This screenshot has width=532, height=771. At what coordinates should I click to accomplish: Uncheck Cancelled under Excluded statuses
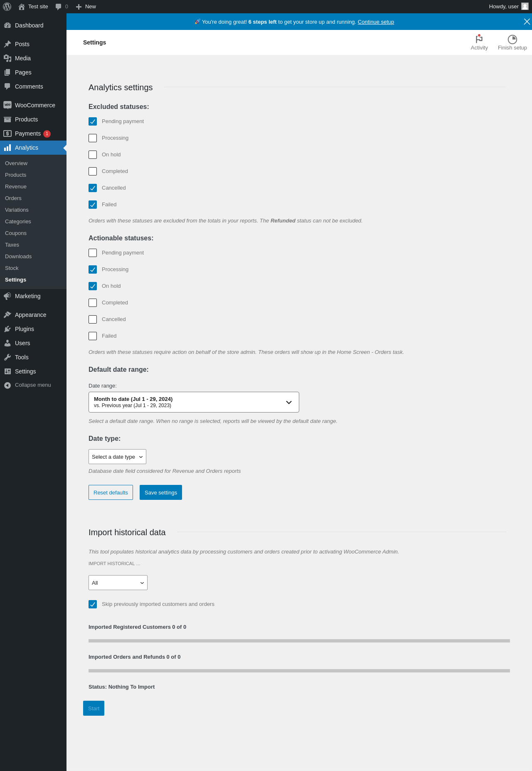pos(93,188)
